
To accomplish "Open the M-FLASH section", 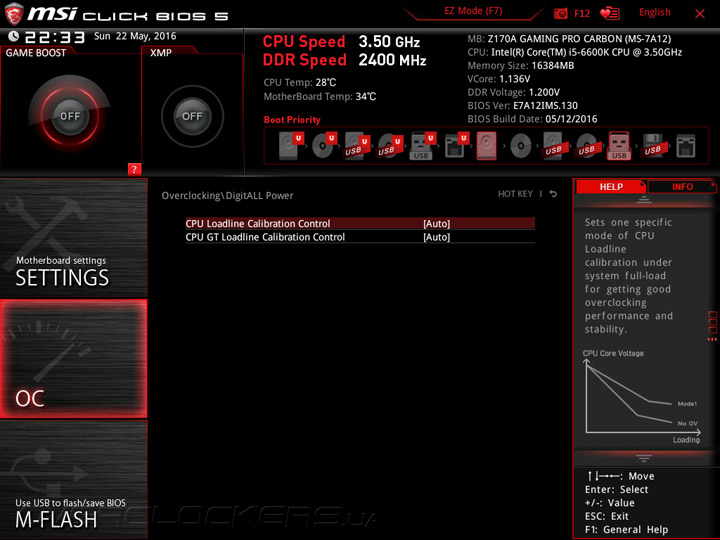I will click(73, 480).
